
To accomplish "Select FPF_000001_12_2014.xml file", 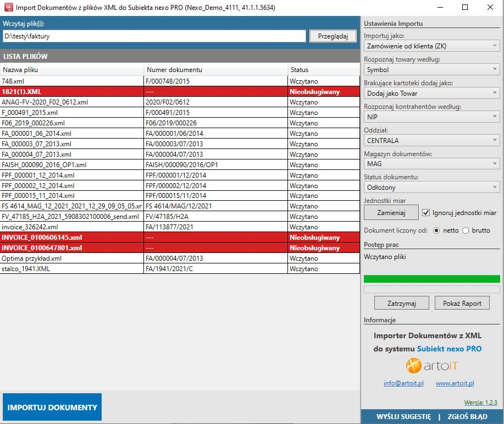I will coord(180,175).
